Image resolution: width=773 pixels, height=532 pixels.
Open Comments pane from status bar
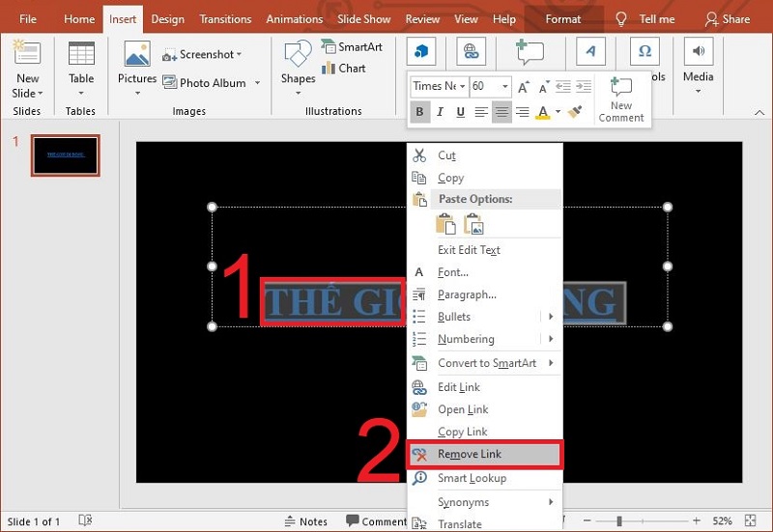[376, 521]
